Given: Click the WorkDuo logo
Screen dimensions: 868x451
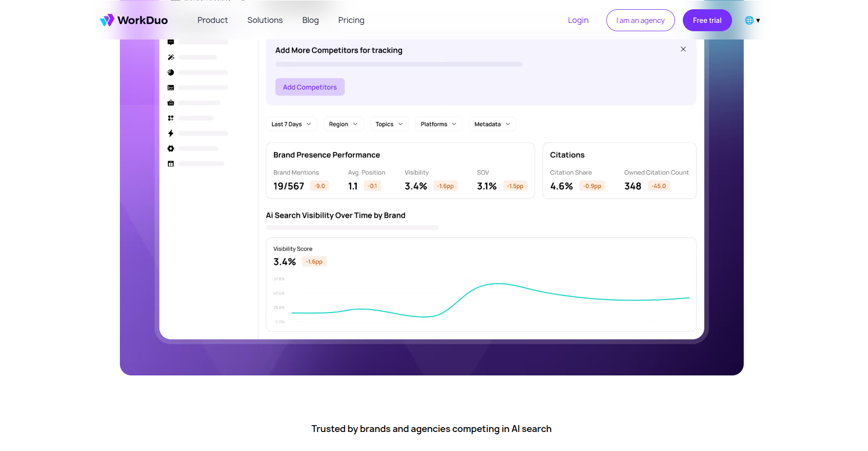Looking at the screenshot, I should click(x=134, y=20).
